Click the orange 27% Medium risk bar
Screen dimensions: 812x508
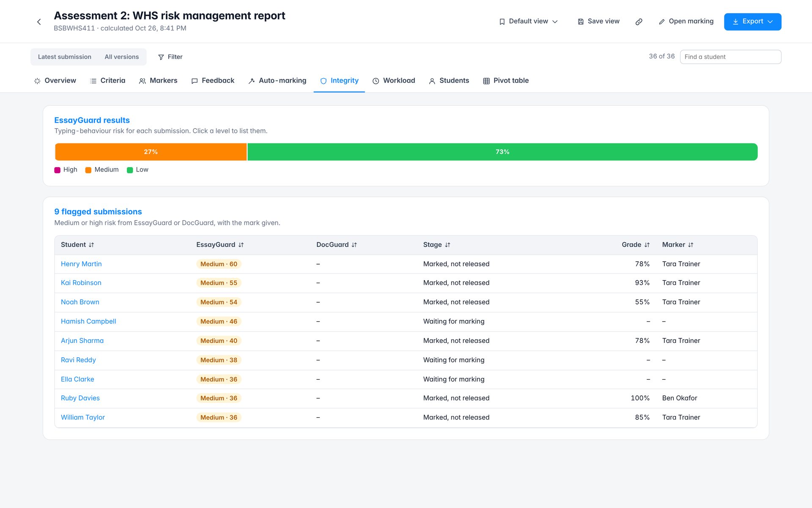151,152
